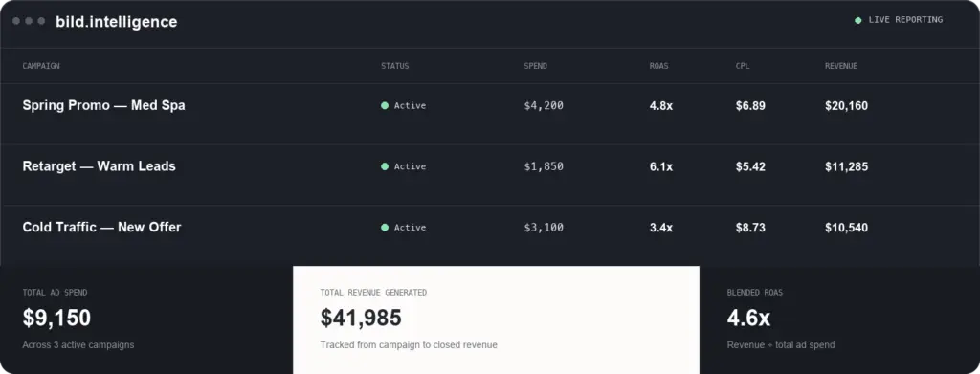This screenshot has width=980, height=374.
Task: Sort by the CPL column header
Action: click(743, 66)
